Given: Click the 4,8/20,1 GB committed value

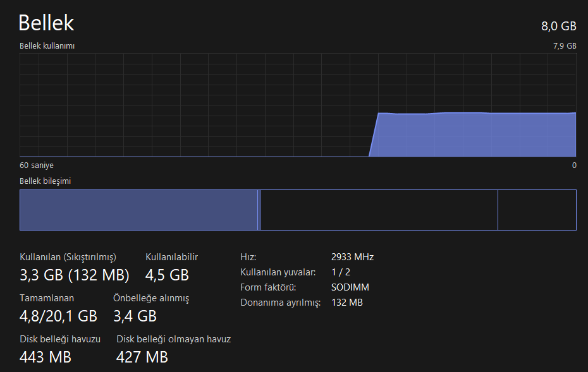Looking at the screenshot, I should click(x=58, y=316).
